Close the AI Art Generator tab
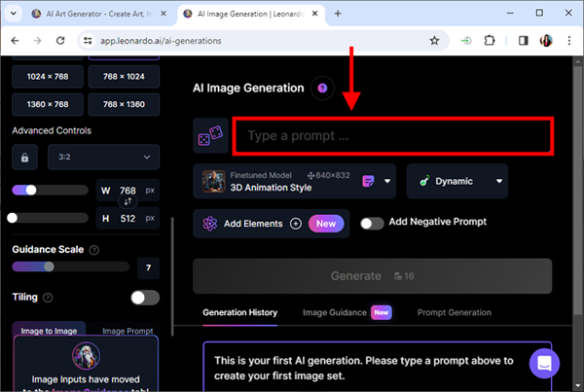This screenshot has width=584, height=392. [164, 14]
